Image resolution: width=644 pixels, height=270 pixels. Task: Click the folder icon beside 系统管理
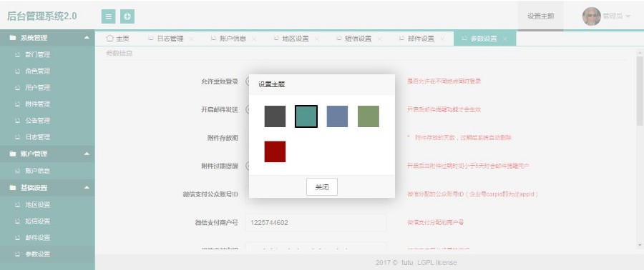(x=13, y=38)
